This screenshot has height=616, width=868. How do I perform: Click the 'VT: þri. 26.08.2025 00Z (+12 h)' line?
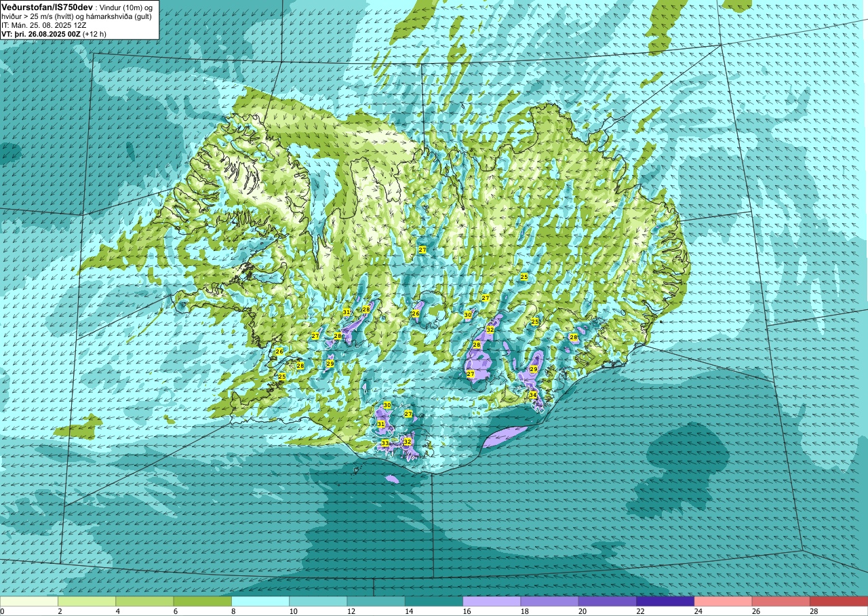click(x=54, y=33)
